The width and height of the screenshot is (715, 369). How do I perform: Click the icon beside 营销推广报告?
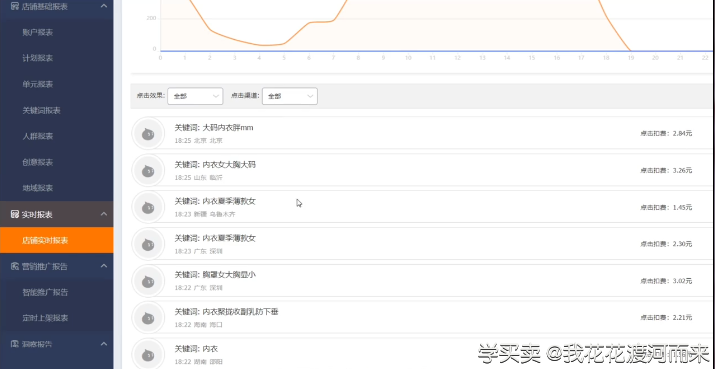15,266
